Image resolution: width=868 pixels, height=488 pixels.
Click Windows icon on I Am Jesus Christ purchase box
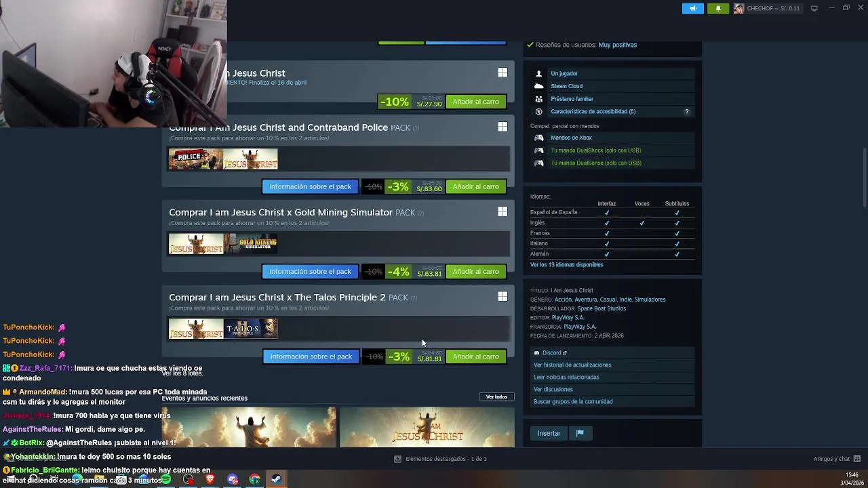click(x=502, y=73)
